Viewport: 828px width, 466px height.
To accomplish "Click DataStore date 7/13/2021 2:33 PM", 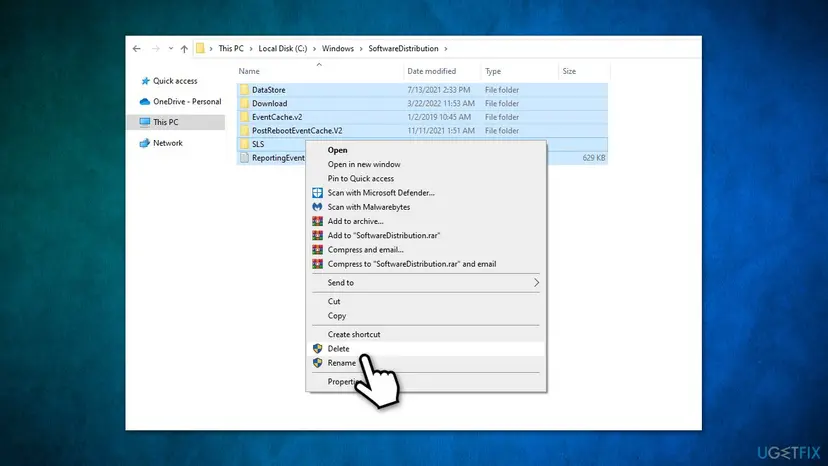I will tap(438, 90).
